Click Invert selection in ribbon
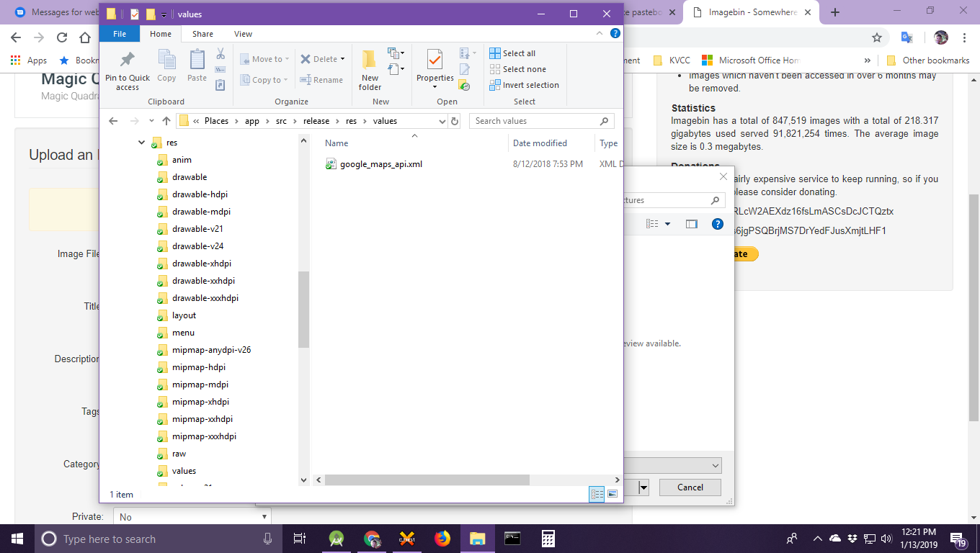 524,85
